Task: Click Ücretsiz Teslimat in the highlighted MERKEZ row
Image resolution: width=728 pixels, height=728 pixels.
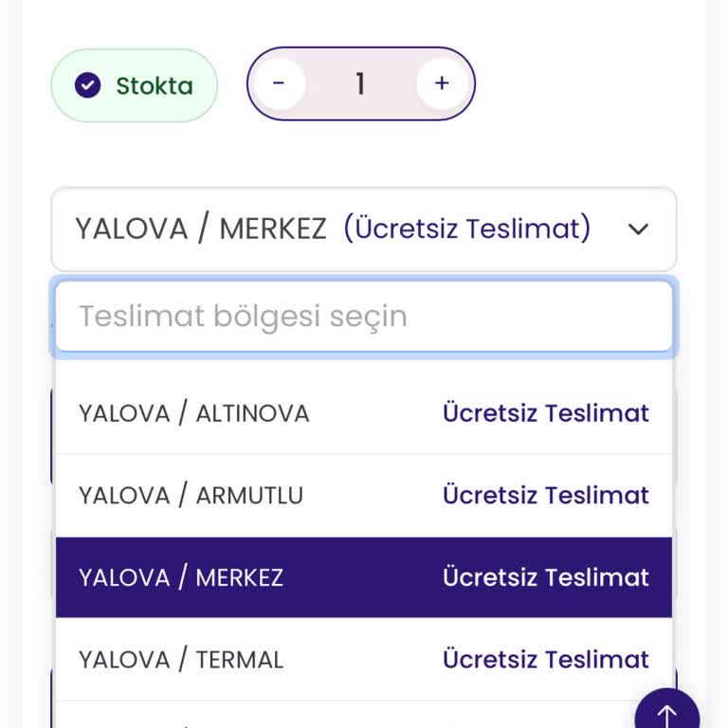Action: click(x=546, y=577)
